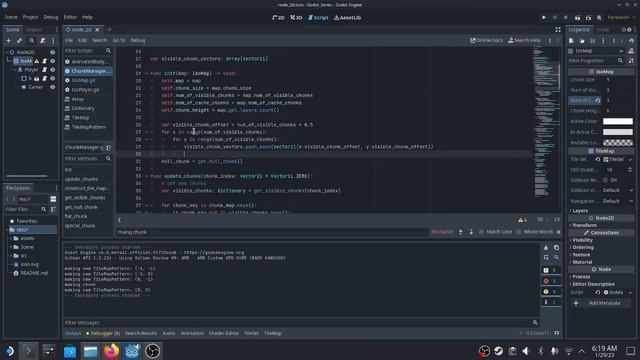Screen dimensions: 640x360
Task: Switch to 2D workspace
Action: tap(278, 18)
